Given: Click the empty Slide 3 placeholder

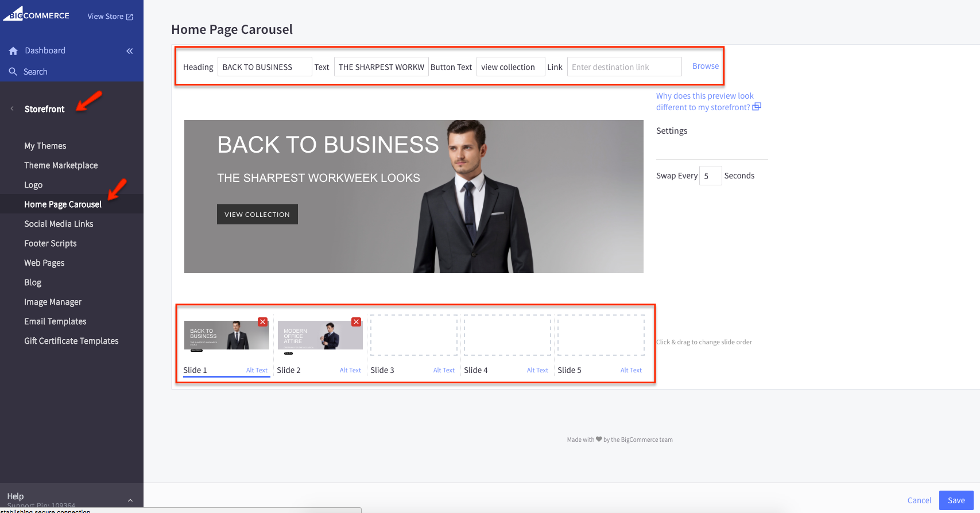Looking at the screenshot, I should (414, 335).
